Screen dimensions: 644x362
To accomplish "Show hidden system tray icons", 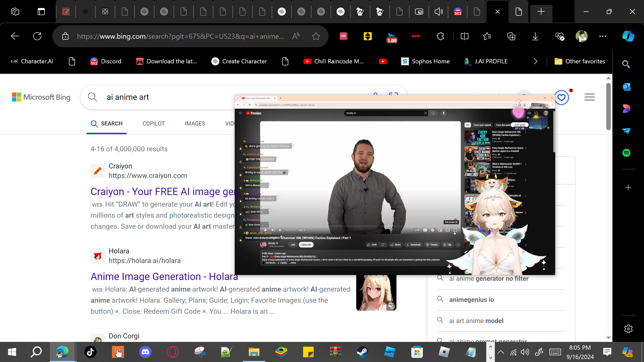I will pos(501,352).
